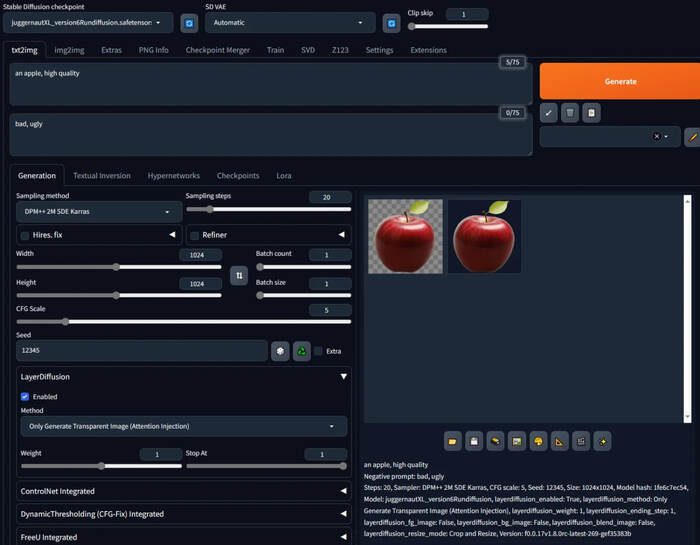Switch to Textual Inversion tab
Screen dimensions: 700x545
102,176
